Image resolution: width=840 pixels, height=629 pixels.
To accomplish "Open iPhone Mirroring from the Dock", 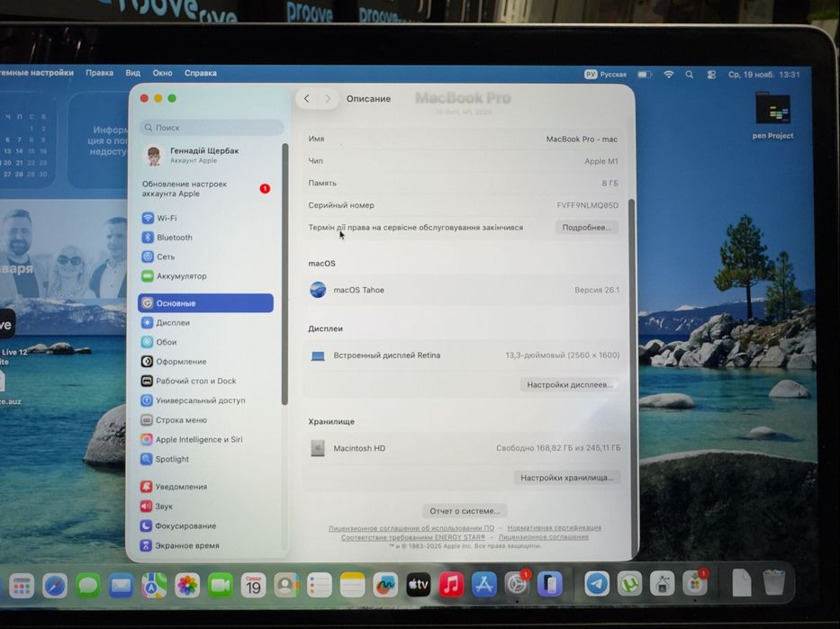I will pos(549,585).
